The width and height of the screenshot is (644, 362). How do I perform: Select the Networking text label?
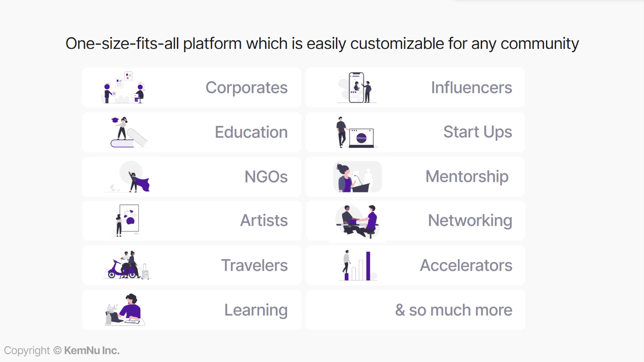pyautogui.click(x=470, y=221)
